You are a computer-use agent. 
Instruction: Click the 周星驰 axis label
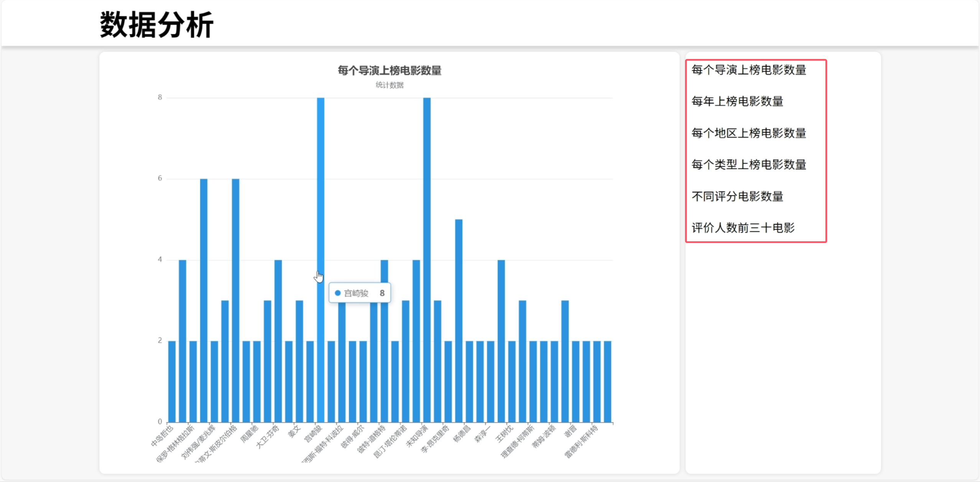(x=249, y=434)
